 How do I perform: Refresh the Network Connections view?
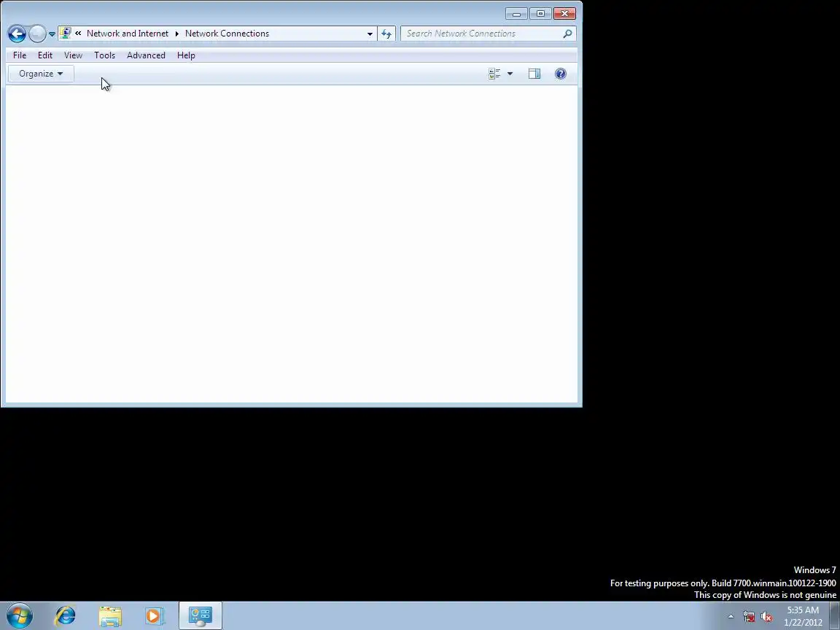pos(386,34)
